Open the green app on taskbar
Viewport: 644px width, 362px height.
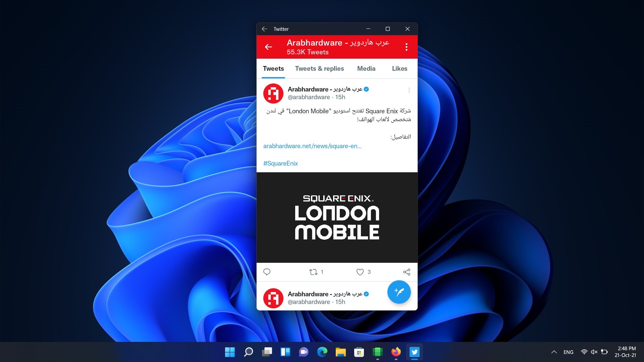point(377,352)
